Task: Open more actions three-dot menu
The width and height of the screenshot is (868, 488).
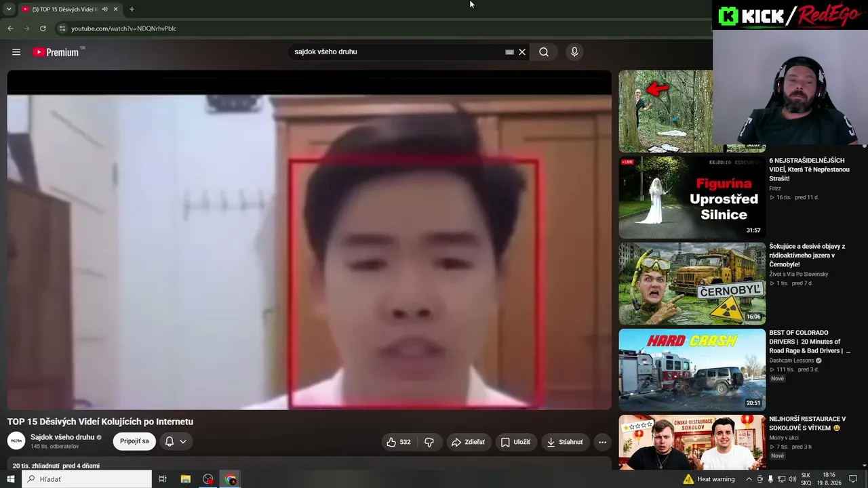Action: tap(602, 442)
